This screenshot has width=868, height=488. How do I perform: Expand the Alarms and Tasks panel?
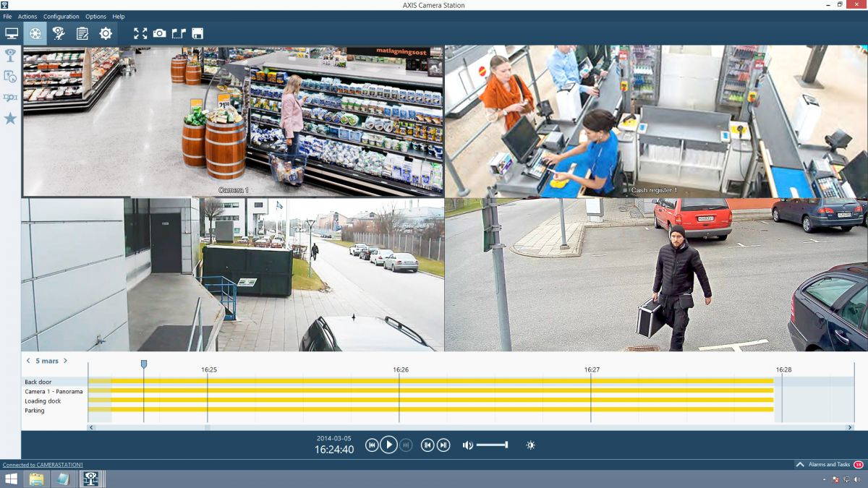(800, 464)
